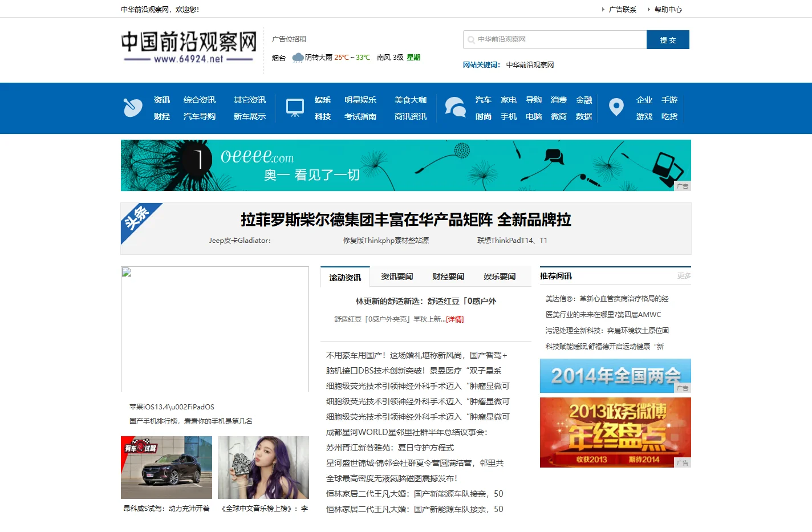Click the oeeee.com banner advertisement
Screen dimensions: 812x532
(406, 165)
